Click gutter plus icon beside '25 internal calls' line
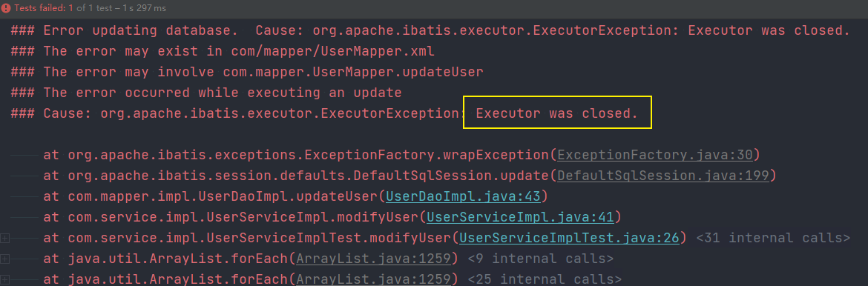Screen dimensions: 868x286 (x=5, y=279)
